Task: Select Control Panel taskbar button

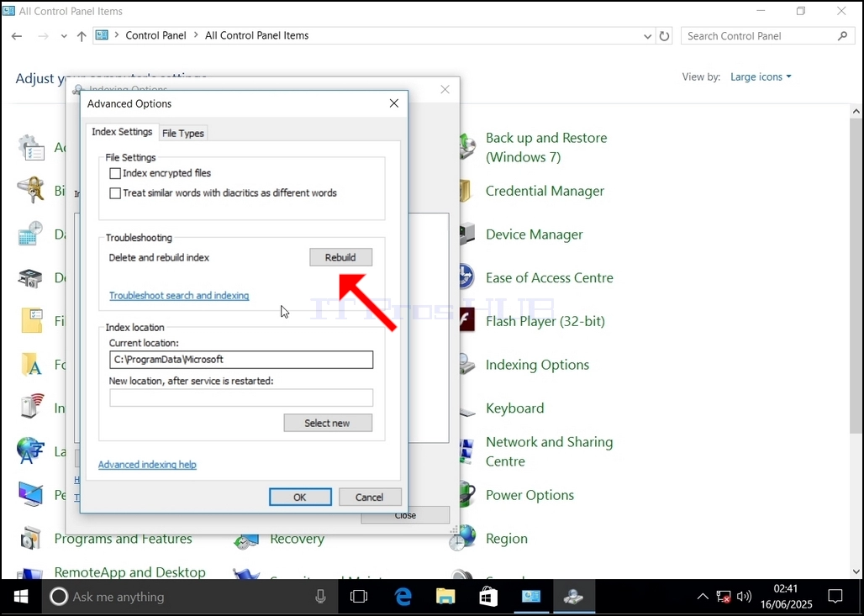Action: [531, 597]
